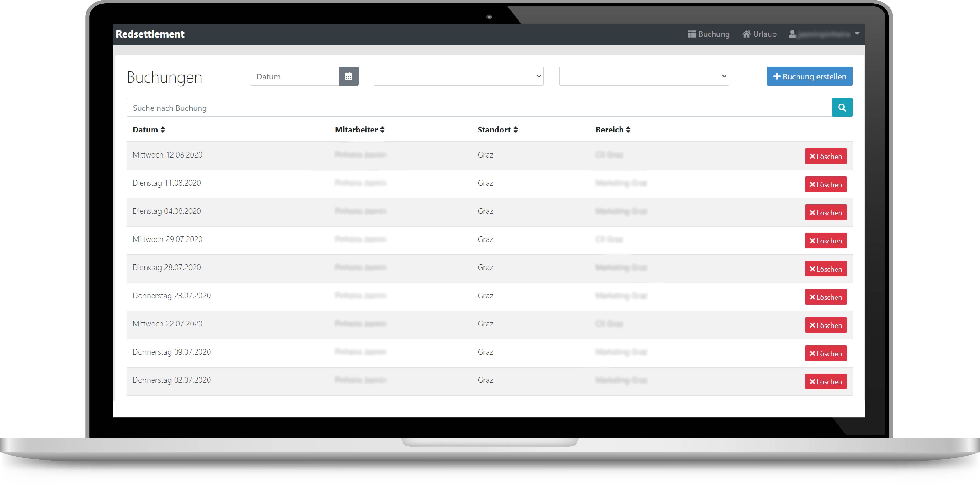Sort table by Bereich column arrows
This screenshot has width=980, height=485.
(628, 130)
